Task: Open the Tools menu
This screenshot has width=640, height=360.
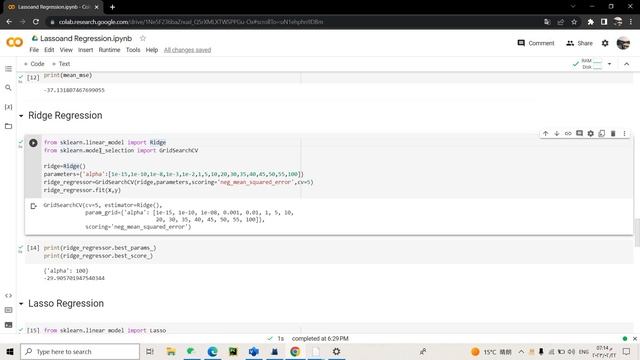Action: point(133,50)
